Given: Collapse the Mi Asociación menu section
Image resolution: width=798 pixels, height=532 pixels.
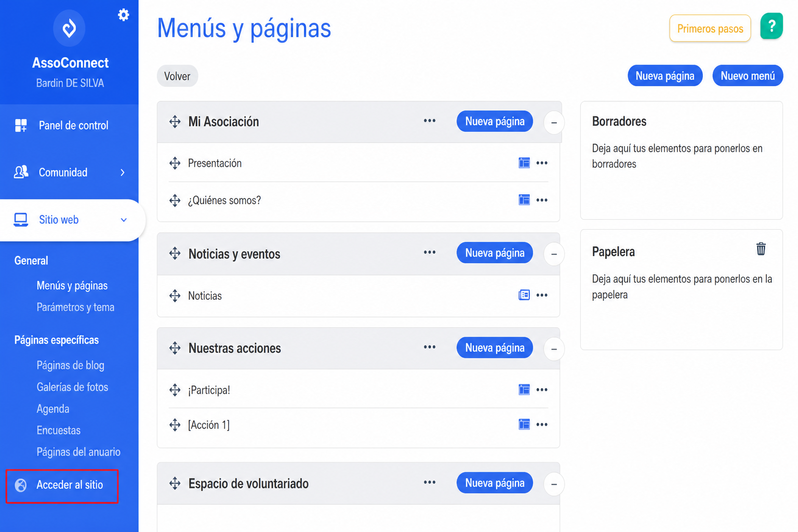Looking at the screenshot, I should pyautogui.click(x=554, y=123).
